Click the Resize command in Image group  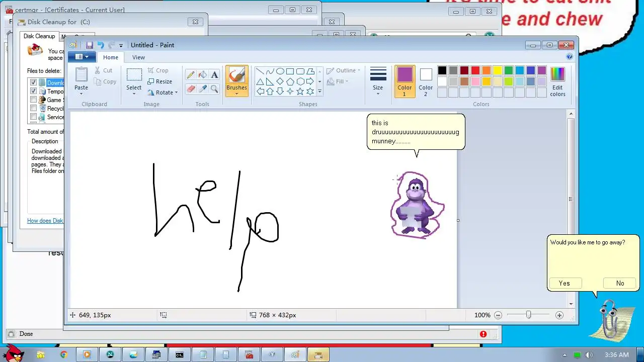(x=159, y=81)
